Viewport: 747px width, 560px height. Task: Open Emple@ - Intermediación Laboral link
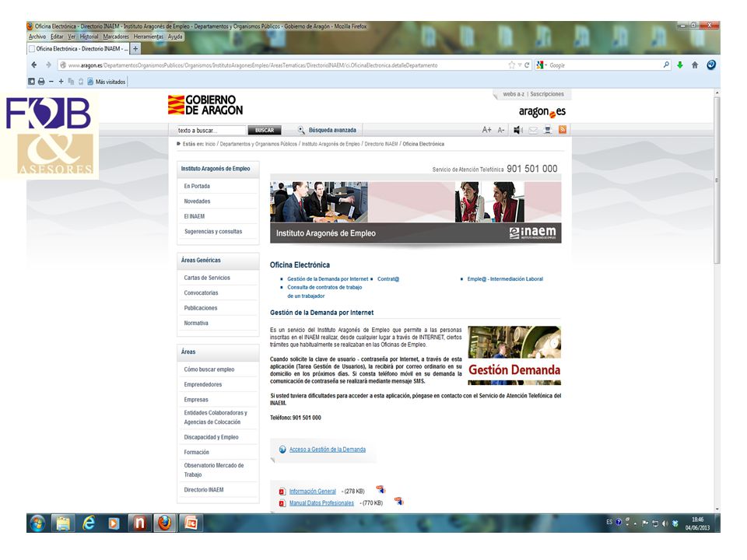505,279
